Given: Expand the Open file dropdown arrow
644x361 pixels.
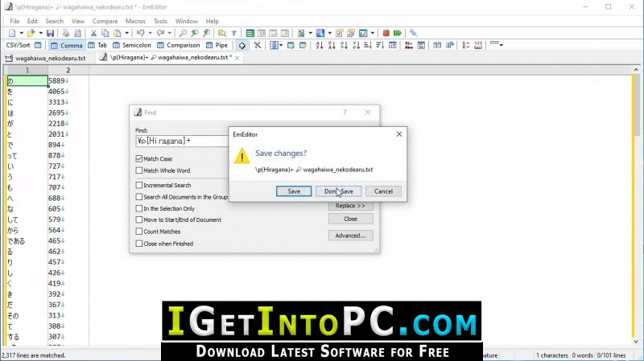Looking at the screenshot, I should click(x=41, y=33).
